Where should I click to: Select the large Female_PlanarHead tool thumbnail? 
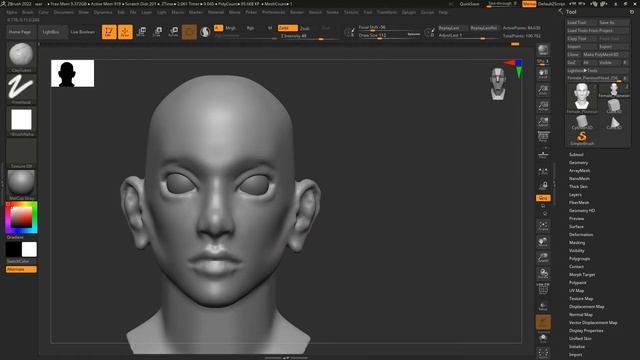[582, 98]
